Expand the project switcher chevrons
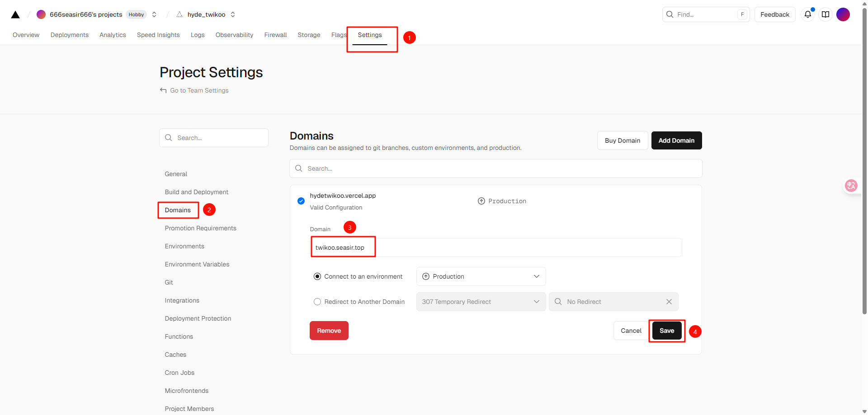The height and width of the screenshot is (415, 868). click(233, 14)
